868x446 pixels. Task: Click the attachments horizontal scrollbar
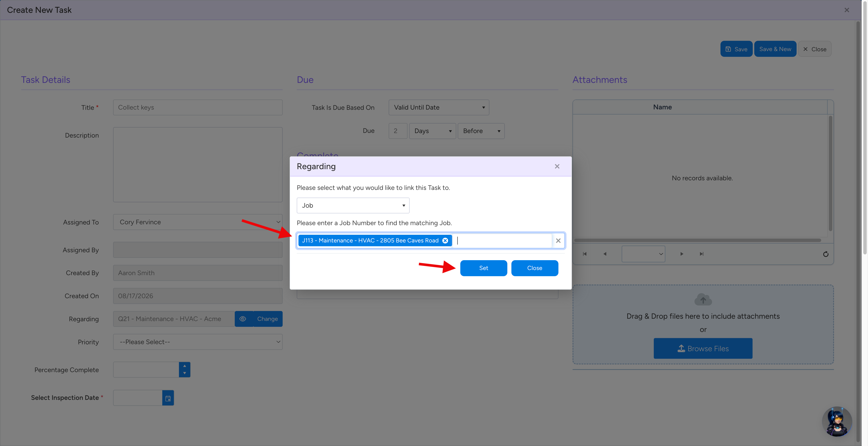[x=697, y=240]
